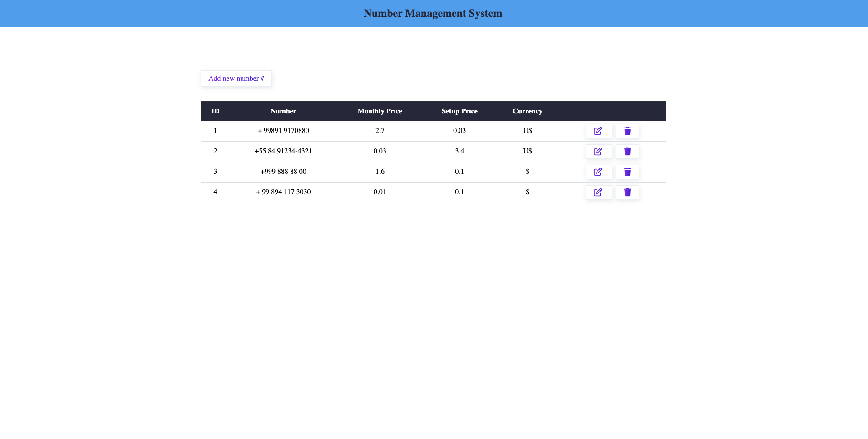Edit the + 99 894 117 3030 entry
This screenshot has width=868, height=439.
coord(598,192)
